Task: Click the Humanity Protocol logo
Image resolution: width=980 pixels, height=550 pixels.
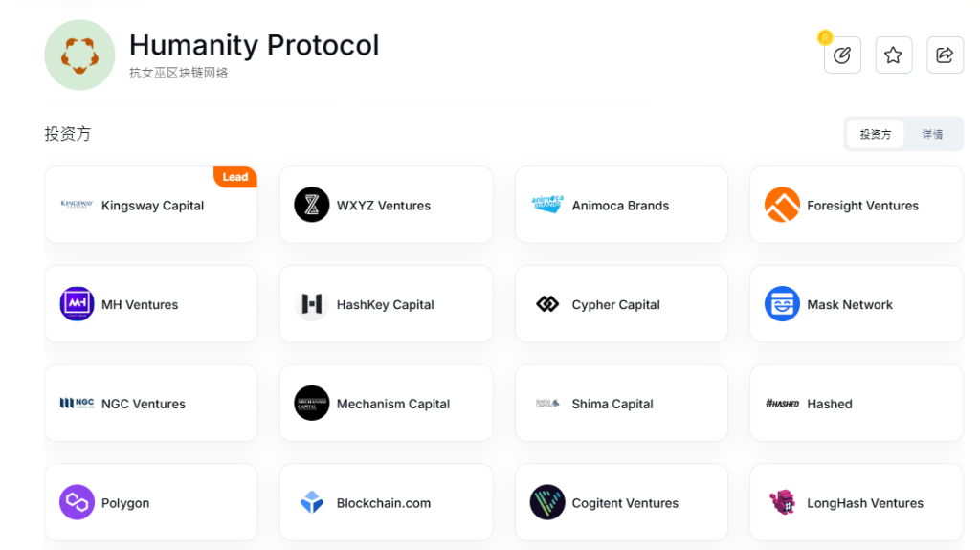Action: click(x=79, y=55)
